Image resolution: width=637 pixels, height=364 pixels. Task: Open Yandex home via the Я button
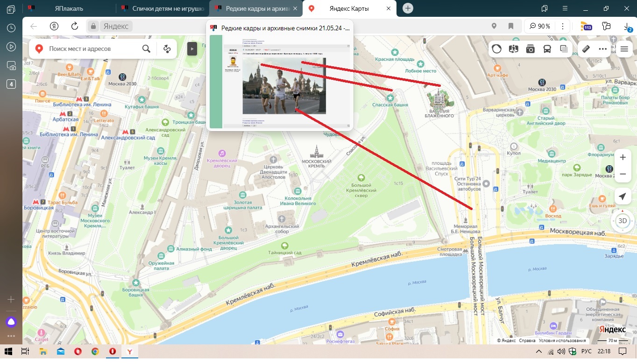[x=54, y=26]
